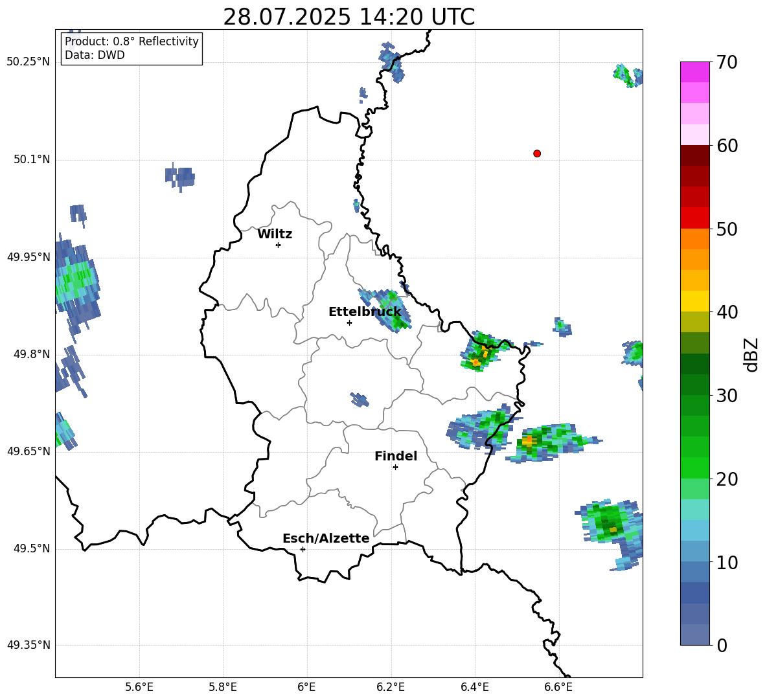Select the Findel city label
This screenshot has height=700, width=767.
click(x=396, y=456)
